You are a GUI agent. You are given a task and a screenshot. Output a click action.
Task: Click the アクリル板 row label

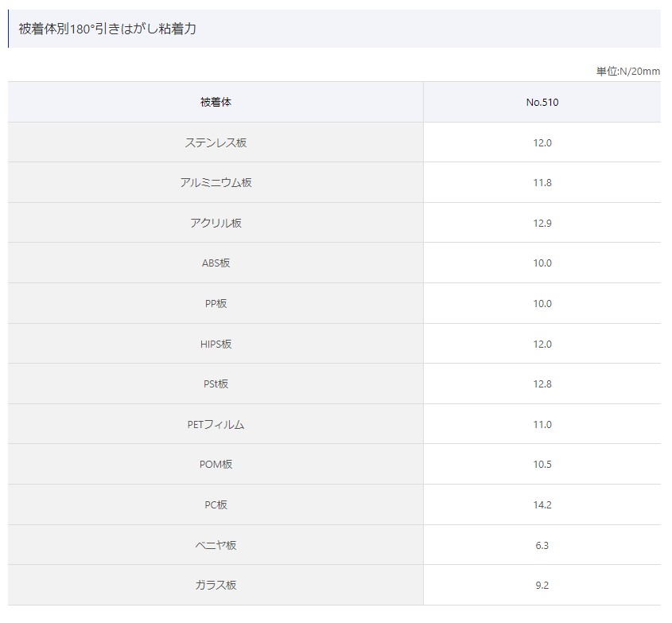[216, 223]
